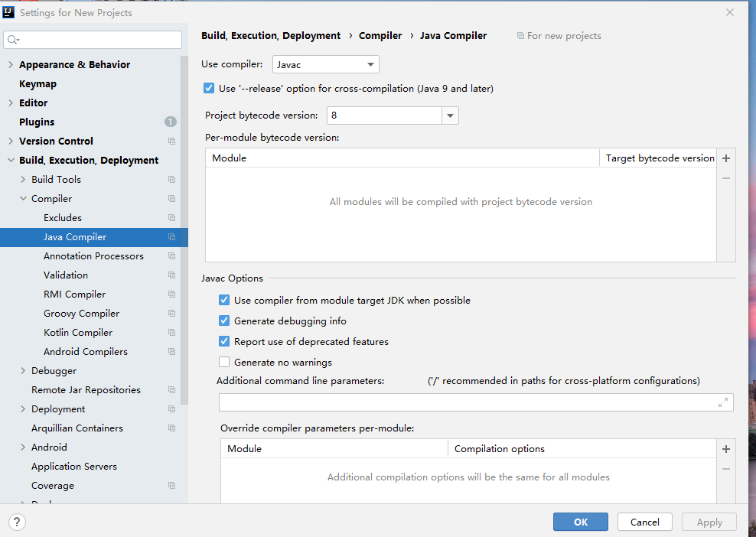The height and width of the screenshot is (537, 756).
Task: Click the project-level icon beside Coverage
Action: [171, 486]
